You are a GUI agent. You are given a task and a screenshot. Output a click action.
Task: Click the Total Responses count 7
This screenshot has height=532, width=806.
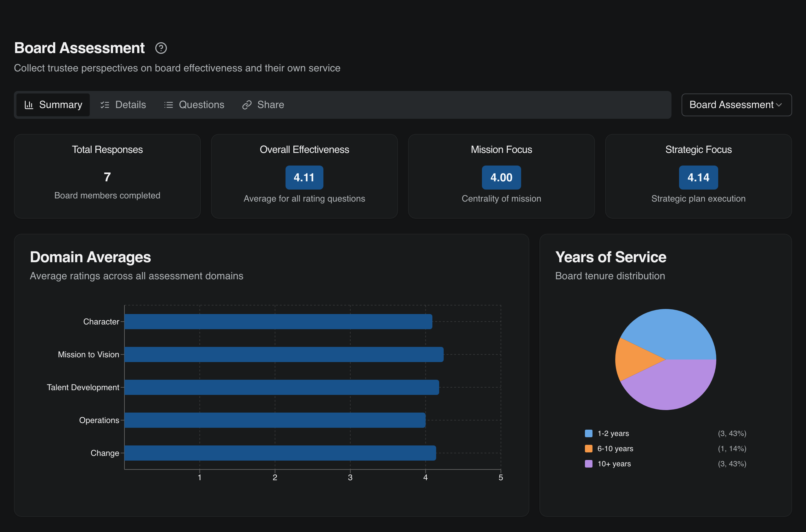[107, 177]
